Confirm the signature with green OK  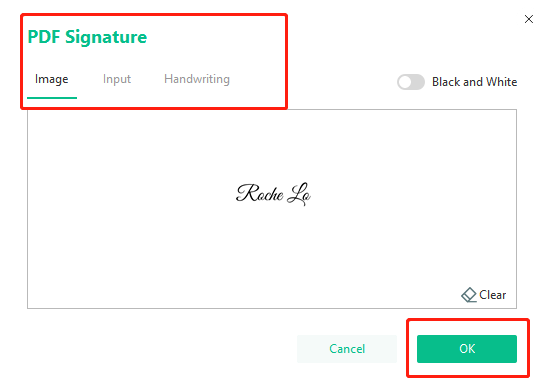coord(467,349)
